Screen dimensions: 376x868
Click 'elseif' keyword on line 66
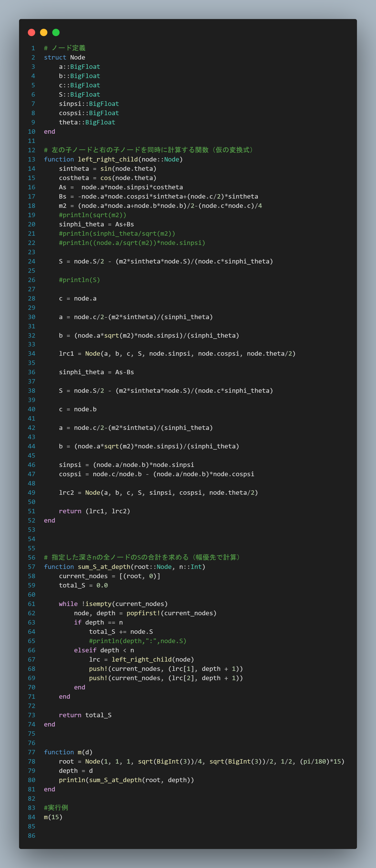pos(85,650)
